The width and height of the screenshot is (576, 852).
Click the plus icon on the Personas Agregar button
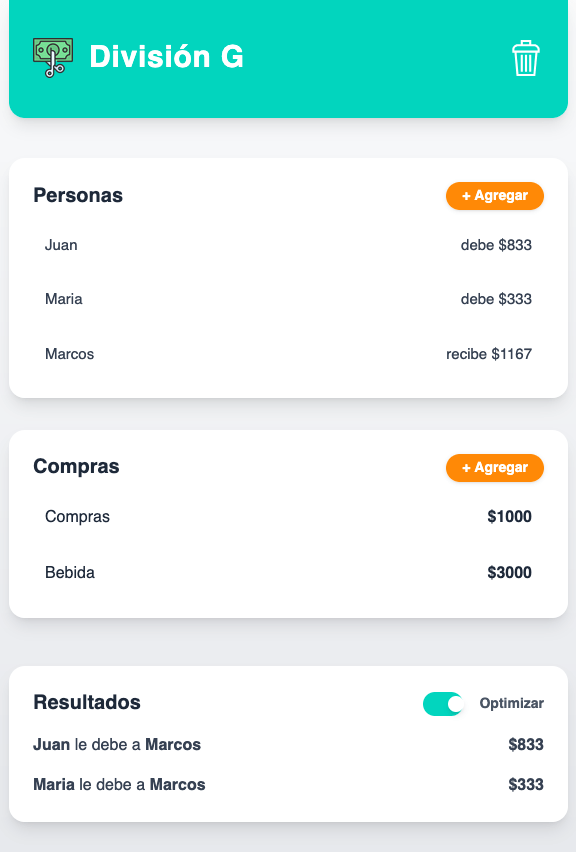coord(465,196)
